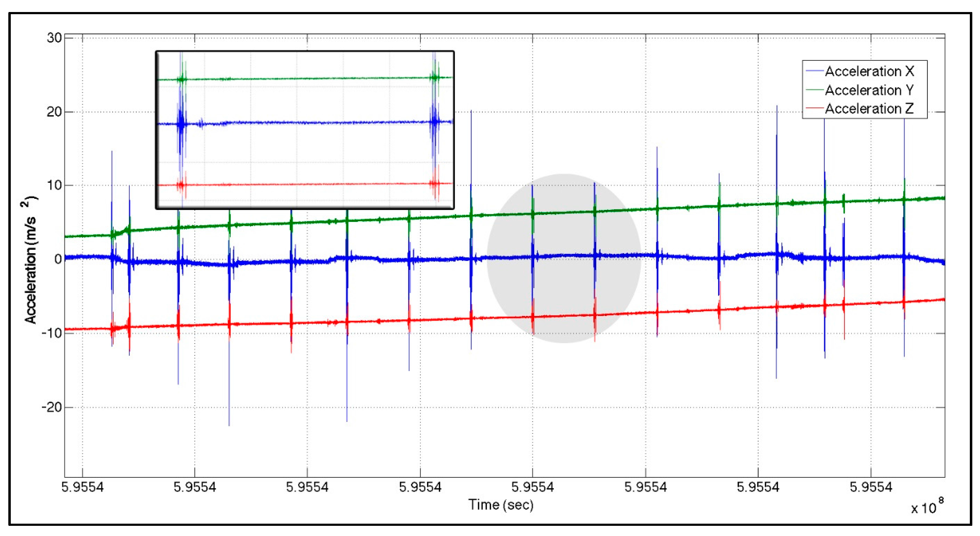Click the -20 tick label on y-axis
This screenshot has width=980, height=536.
(x=51, y=407)
